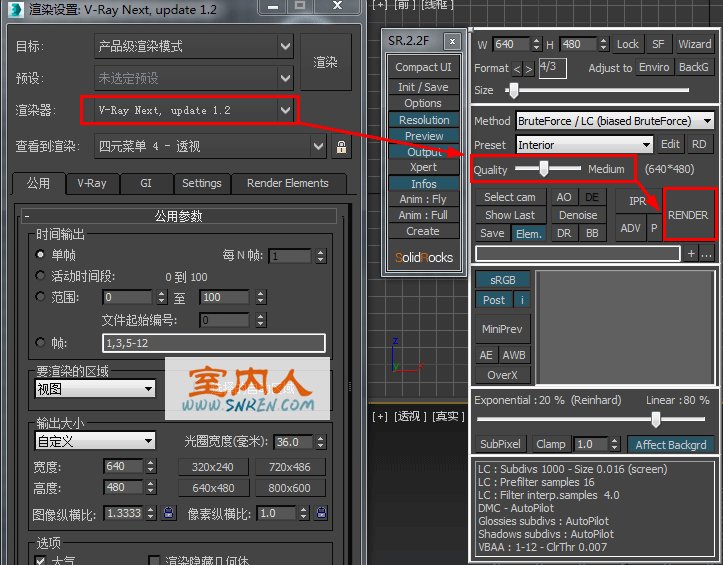
Task: Click the plus button beside the text field
Action: [x=691, y=253]
